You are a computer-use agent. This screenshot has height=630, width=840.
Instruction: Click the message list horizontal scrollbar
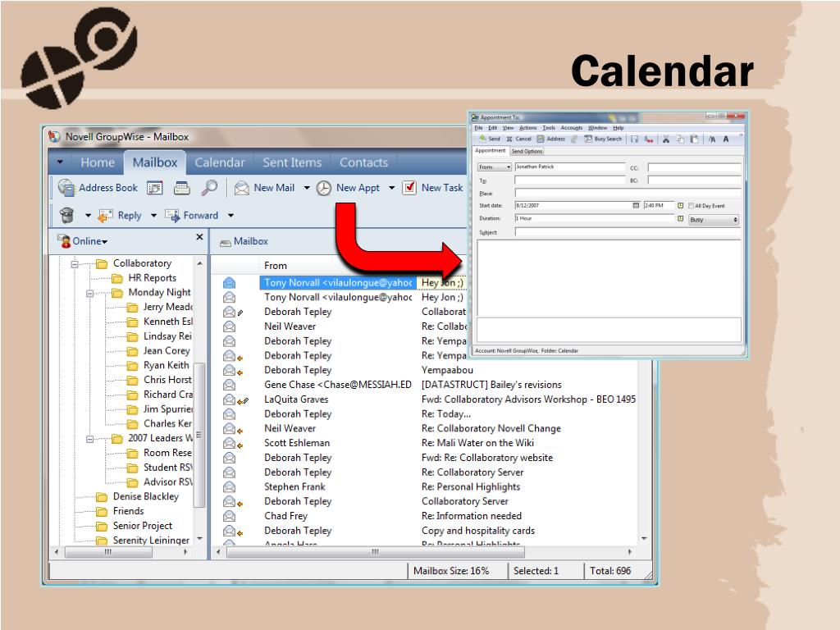point(375,552)
